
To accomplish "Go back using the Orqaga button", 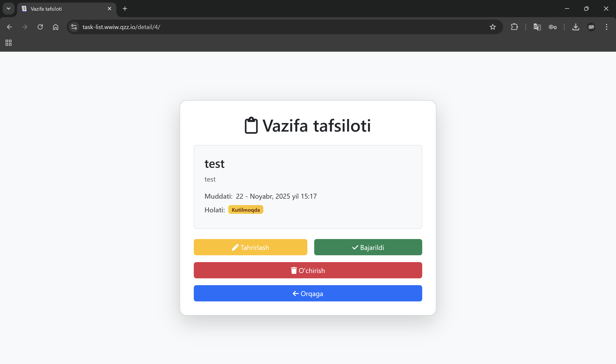I will click(x=308, y=293).
